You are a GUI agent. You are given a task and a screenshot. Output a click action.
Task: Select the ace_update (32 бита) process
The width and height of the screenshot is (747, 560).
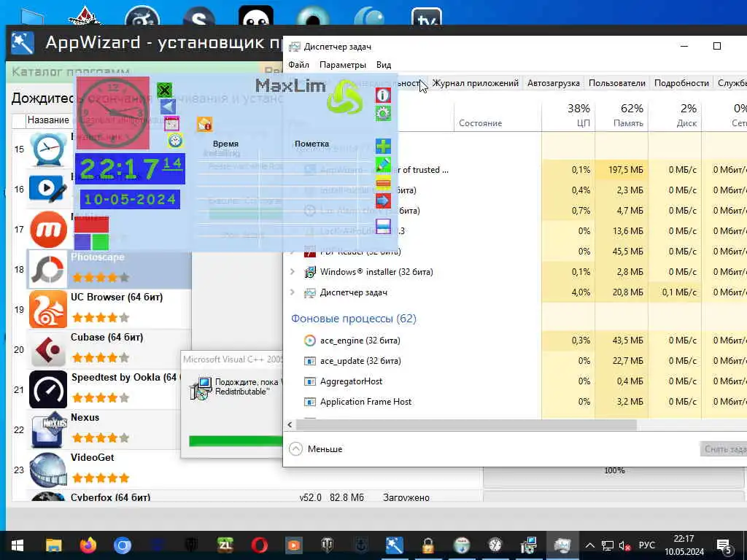coord(360,361)
